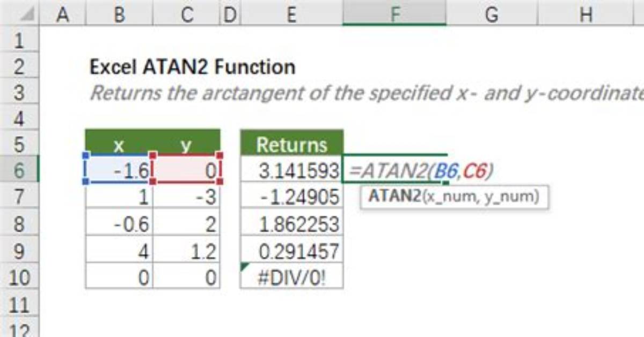Click the green 'Returns' header cell
Viewport: 644px width, 337px height.
[291, 144]
